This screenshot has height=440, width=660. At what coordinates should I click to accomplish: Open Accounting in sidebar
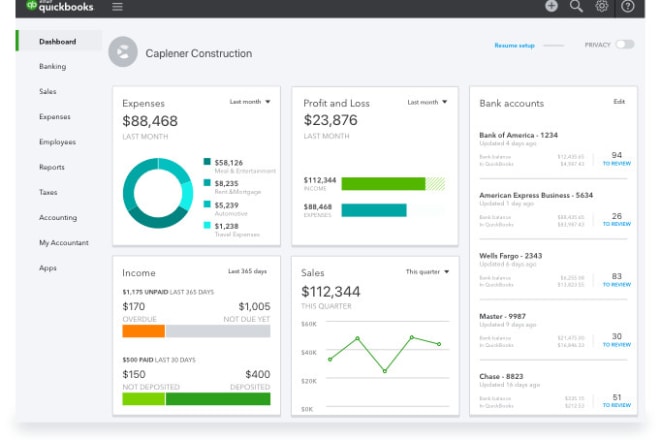58,218
